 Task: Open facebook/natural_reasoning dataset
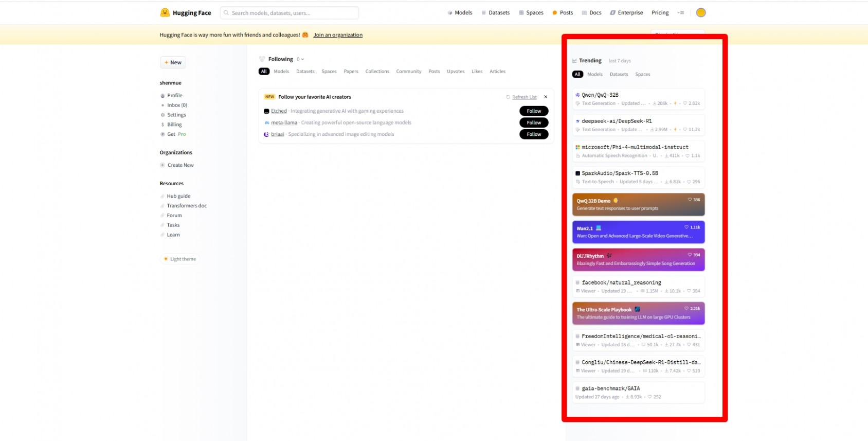[638, 287]
